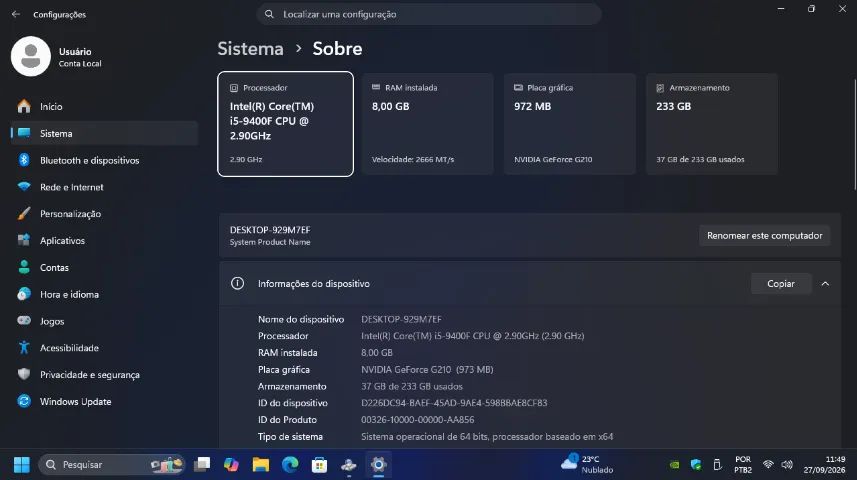Click the volume speaker tray icon
This screenshot has height=480, width=857.
tap(787, 465)
